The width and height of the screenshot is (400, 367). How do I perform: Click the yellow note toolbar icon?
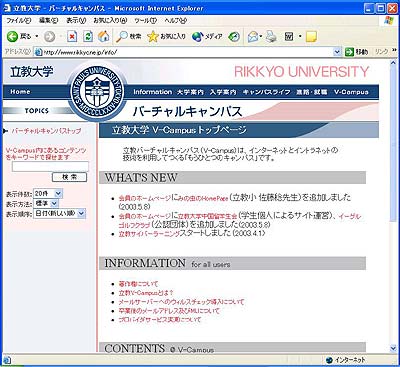pyautogui.click(x=311, y=37)
